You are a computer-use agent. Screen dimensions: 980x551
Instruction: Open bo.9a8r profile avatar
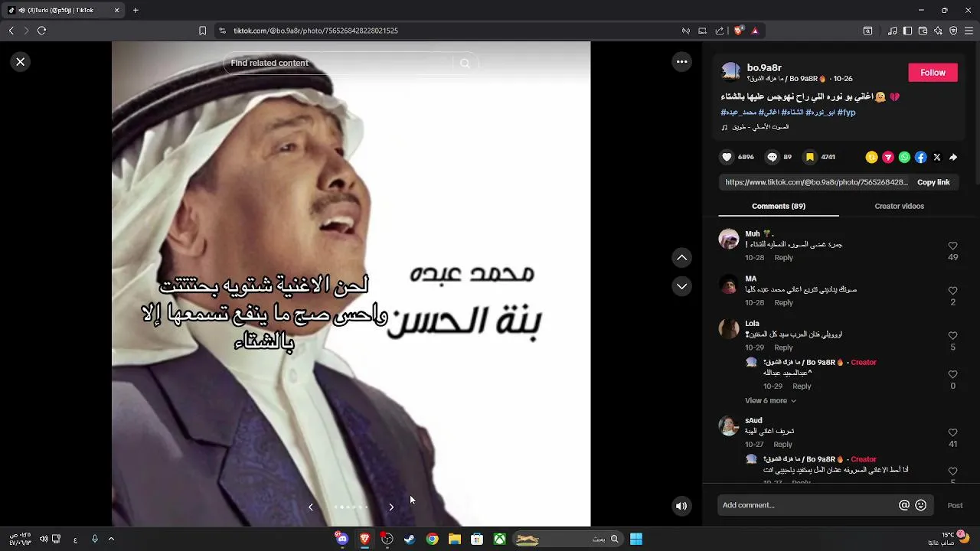731,72
